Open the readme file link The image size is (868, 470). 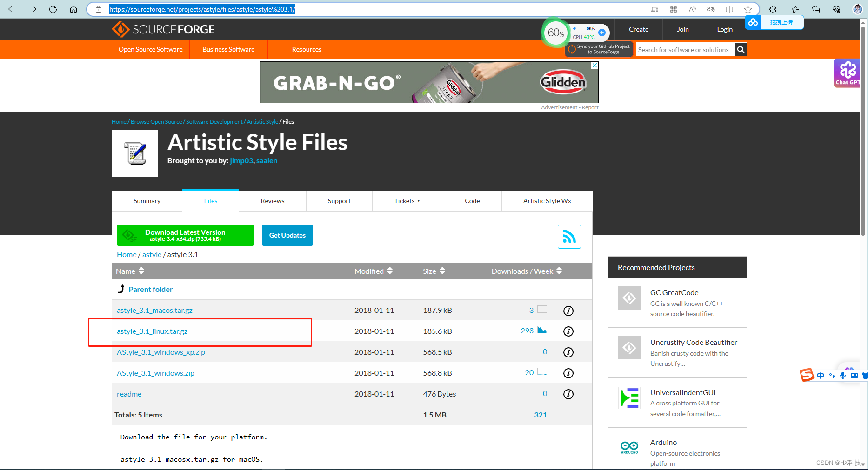point(129,394)
